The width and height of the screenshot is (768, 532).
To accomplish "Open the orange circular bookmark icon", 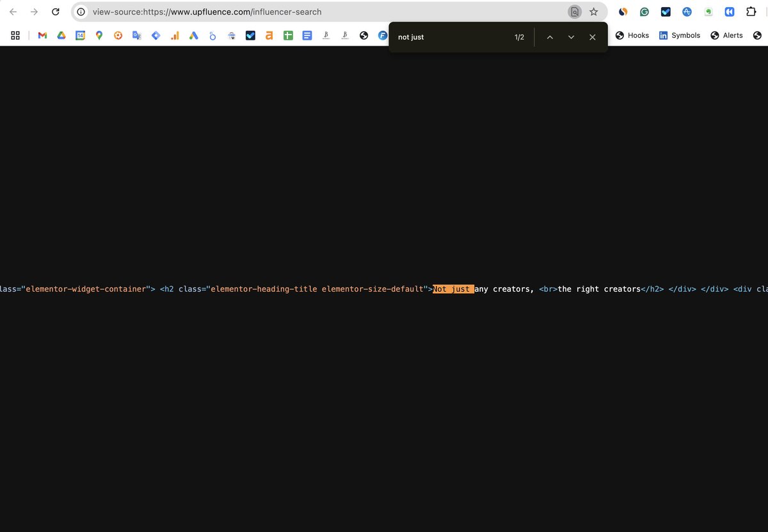I will point(118,35).
